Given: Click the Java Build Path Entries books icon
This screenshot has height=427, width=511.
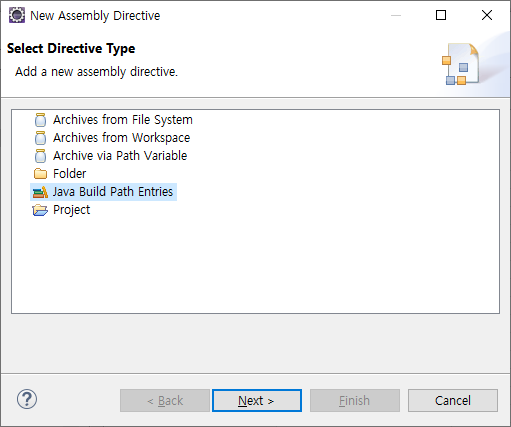Looking at the screenshot, I should [x=40, y=192].
